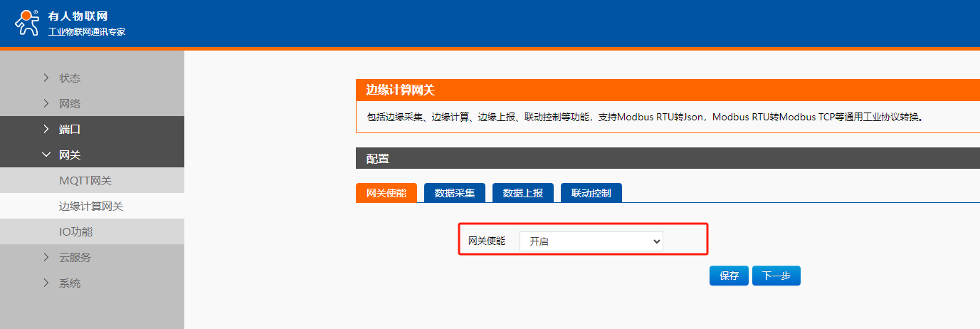Click the 网关使能 field label
The image size is (980, 329).
coord(486,241)
